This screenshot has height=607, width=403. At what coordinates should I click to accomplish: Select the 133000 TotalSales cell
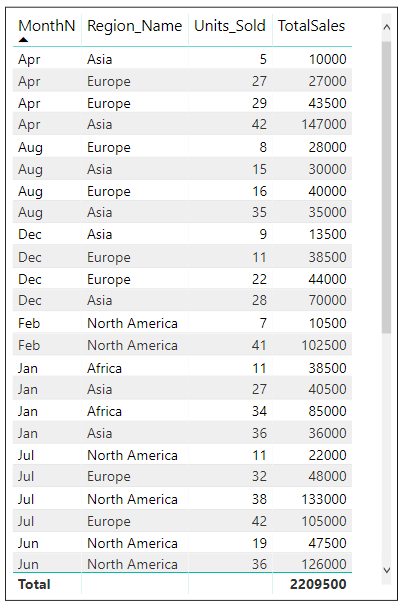(324, 499)
